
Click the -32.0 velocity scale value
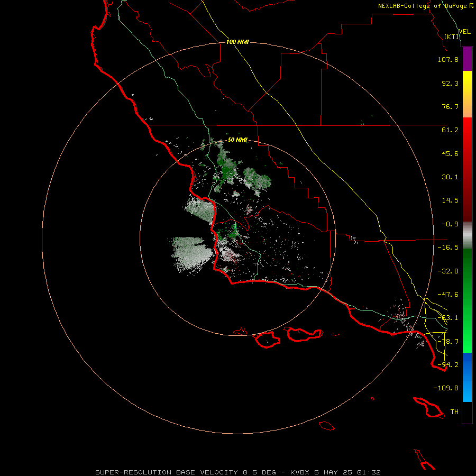coord(448,271)
